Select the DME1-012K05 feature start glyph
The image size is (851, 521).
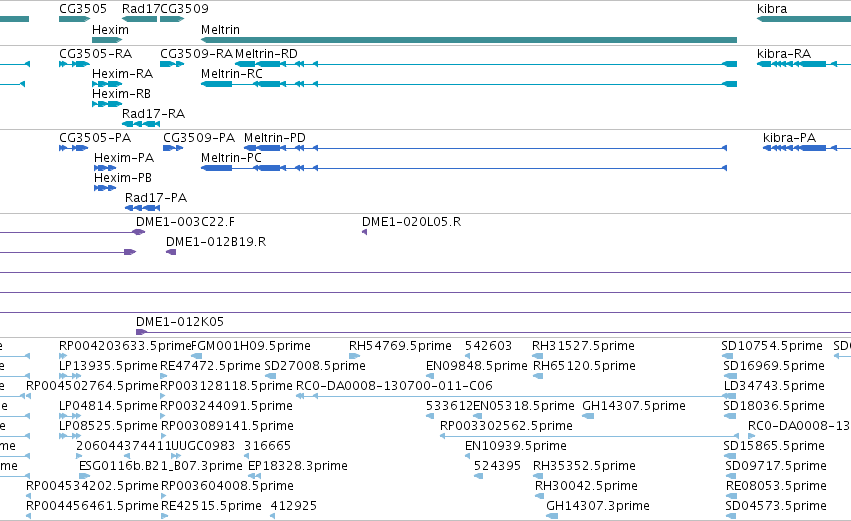[141, 332]
